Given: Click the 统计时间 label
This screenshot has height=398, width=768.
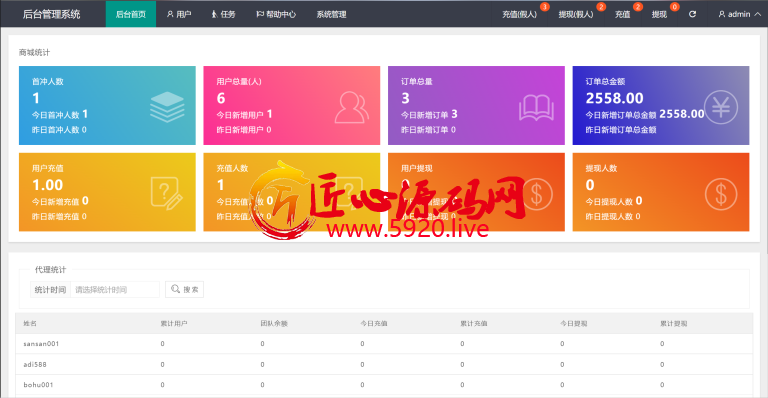Looking at the screenshot, I should click(50, 289).
